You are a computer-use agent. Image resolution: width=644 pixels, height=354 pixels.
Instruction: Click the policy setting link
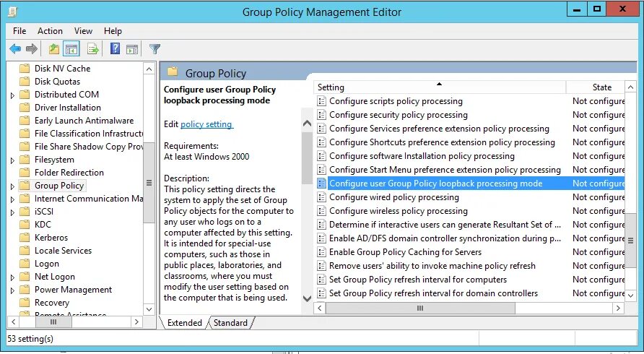click(x=206, y=124)
